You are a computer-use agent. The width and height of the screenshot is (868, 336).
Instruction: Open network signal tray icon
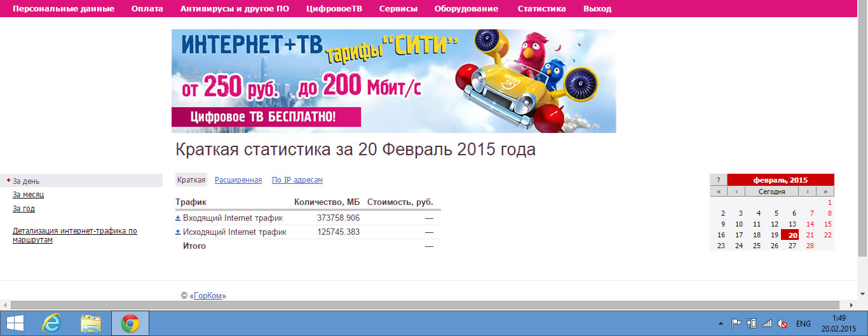tap(767, 323)
